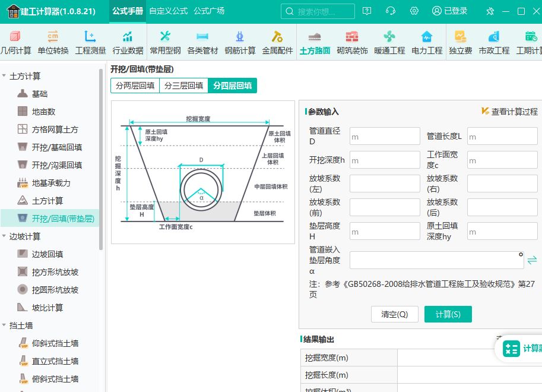Click the 已登录 account icon
The height and width of the screenshot is (392, 542).
(x=449, y=11)
